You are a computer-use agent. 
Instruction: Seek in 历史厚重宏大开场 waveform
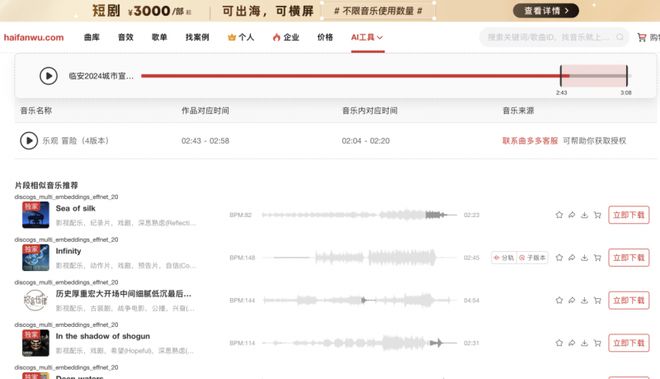(359, 300)
